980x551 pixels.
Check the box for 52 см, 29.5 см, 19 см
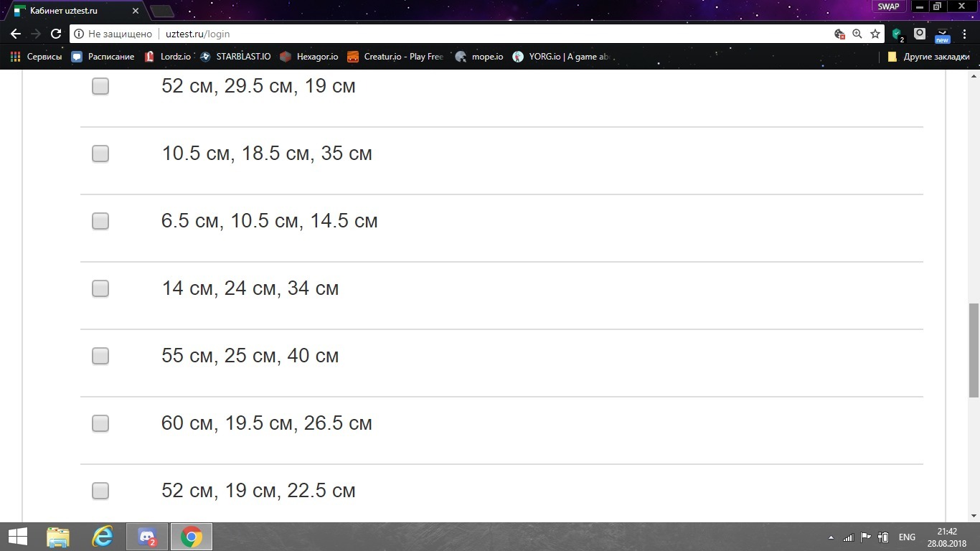[100, 86]
